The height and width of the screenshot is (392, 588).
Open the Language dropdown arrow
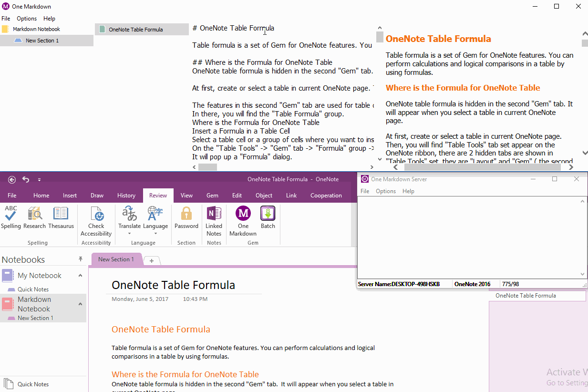[x=155, y=234]
